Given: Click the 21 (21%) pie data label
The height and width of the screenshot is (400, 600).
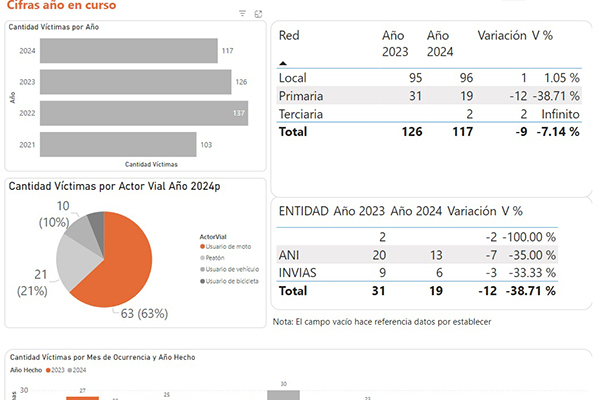Looking at the screenshot, I should pyautogui.click(x=33, y=283).
